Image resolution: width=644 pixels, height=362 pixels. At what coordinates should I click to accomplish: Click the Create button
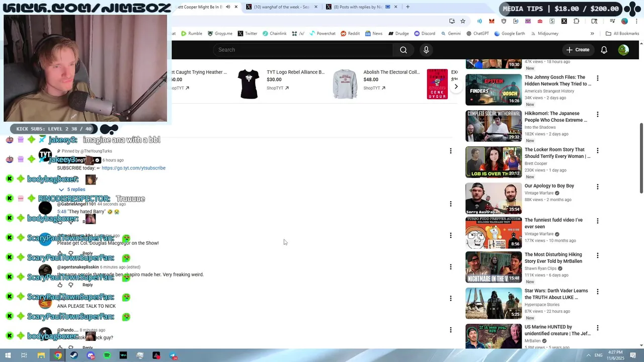[x=578, y=50]
